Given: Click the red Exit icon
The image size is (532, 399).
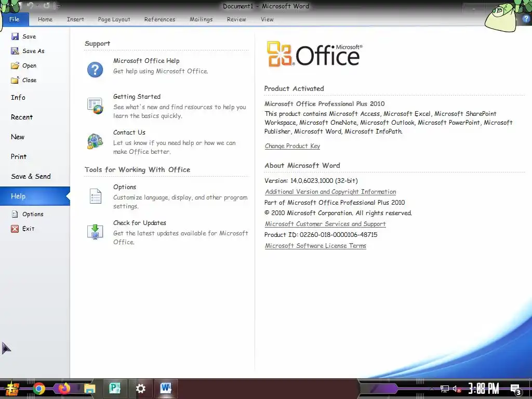Looking at the screenshot, I should click(15, 229).
